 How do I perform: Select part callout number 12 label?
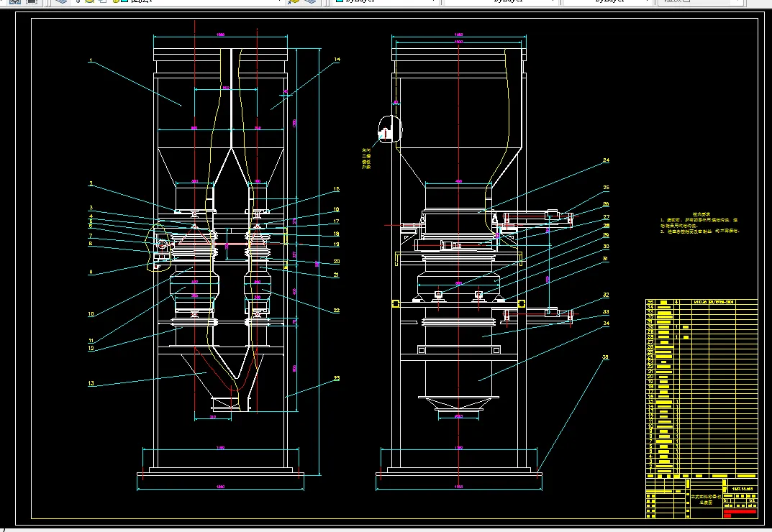(x=91, y=348)
